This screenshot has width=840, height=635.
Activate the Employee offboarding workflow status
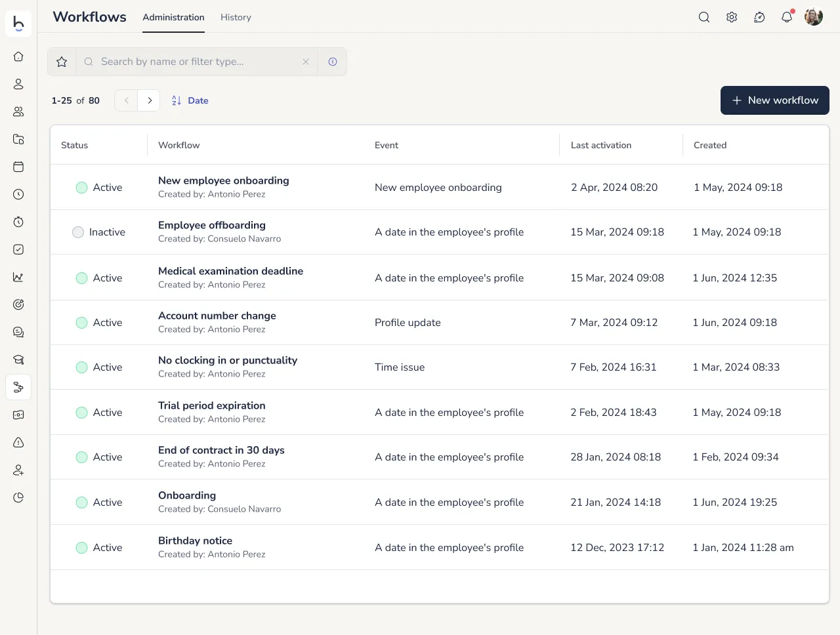[x=78, y=232]
